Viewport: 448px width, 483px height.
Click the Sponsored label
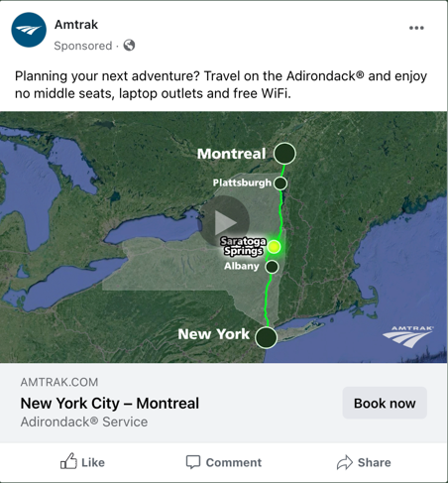[83, 46]
